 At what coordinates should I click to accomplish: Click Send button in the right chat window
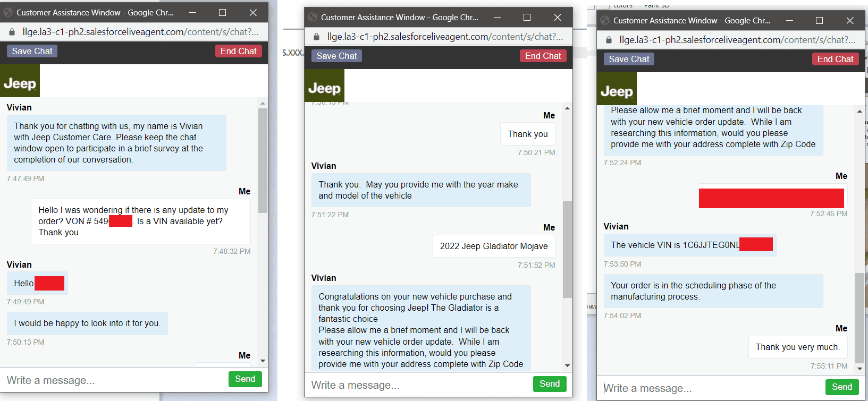pos(842,387)
